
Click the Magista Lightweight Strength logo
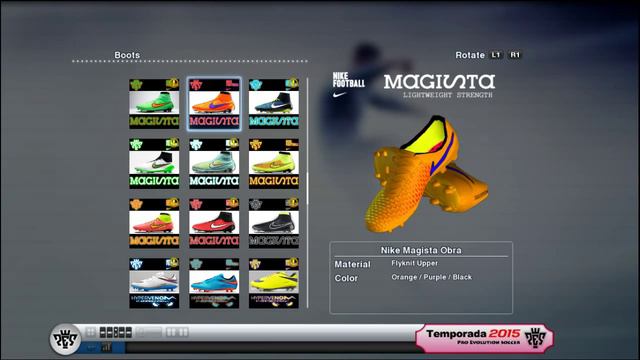439,86
